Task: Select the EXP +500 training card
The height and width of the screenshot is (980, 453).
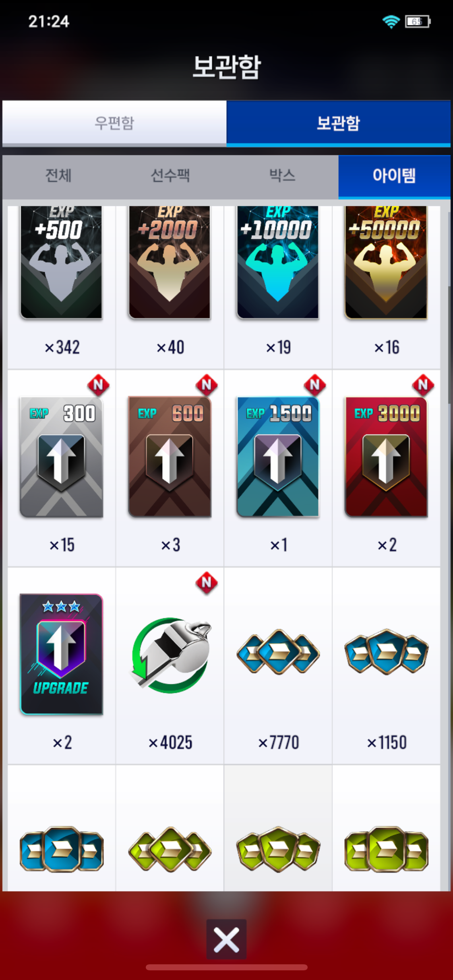Action: click(x=61, y=262)
